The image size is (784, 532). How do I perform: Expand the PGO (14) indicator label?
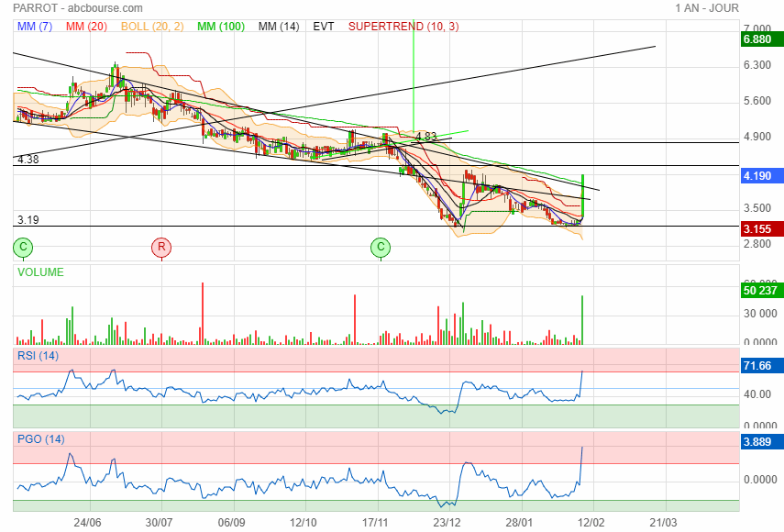pos(39,439)
